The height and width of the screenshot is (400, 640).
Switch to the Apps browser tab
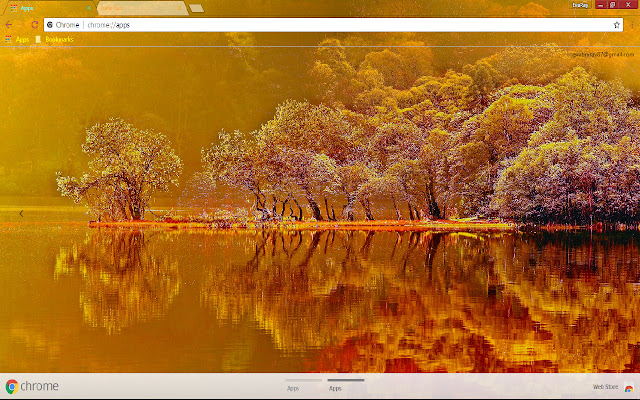pos(49,8)
